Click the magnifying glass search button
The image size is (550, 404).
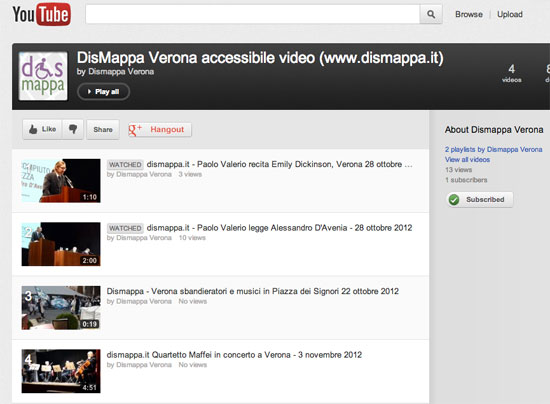[431, 14]
